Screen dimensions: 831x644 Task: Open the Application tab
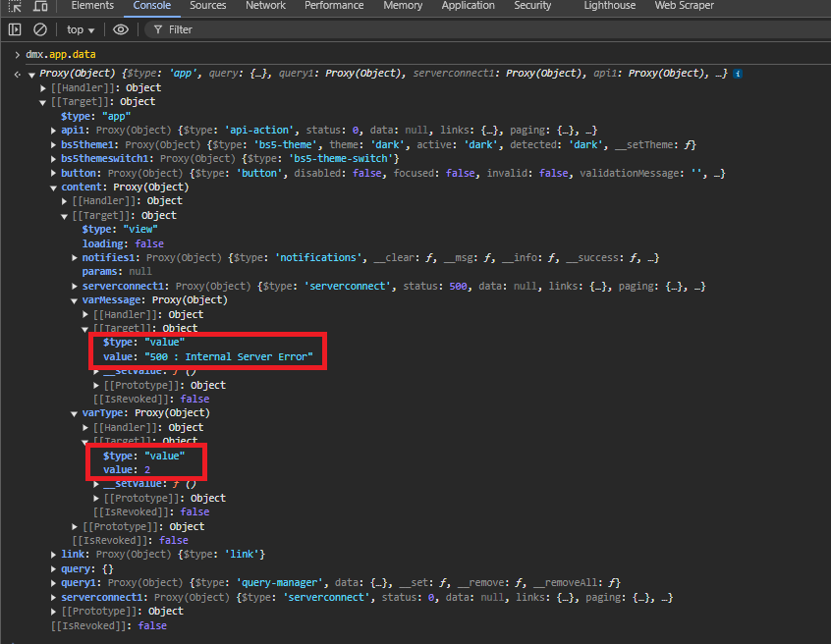[x=468, y=6]
